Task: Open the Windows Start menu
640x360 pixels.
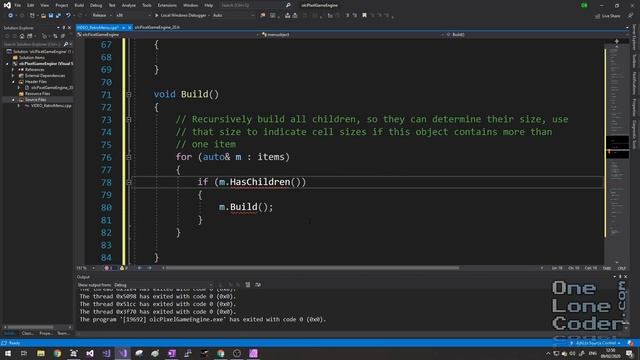Action: pos(8,353)
